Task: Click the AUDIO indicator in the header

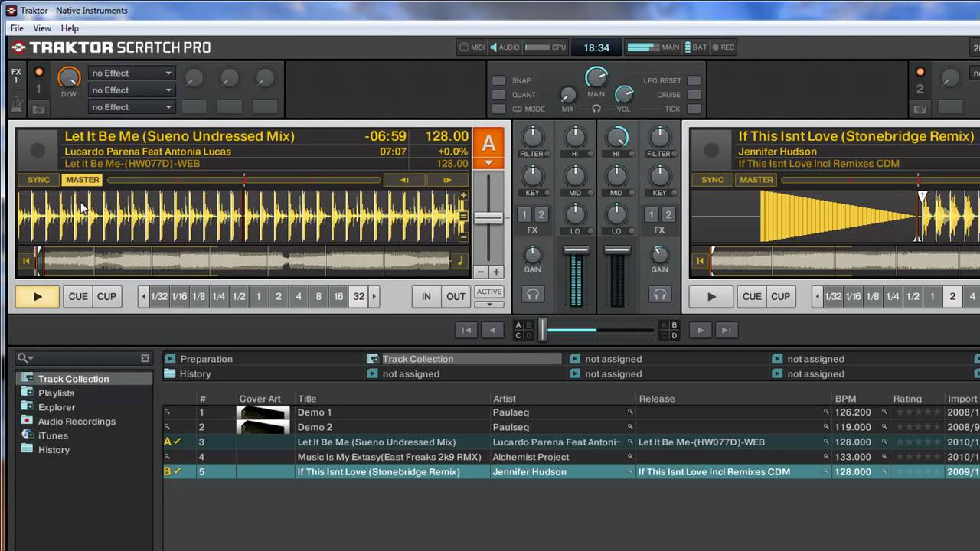Action: [x=505, y=47]
